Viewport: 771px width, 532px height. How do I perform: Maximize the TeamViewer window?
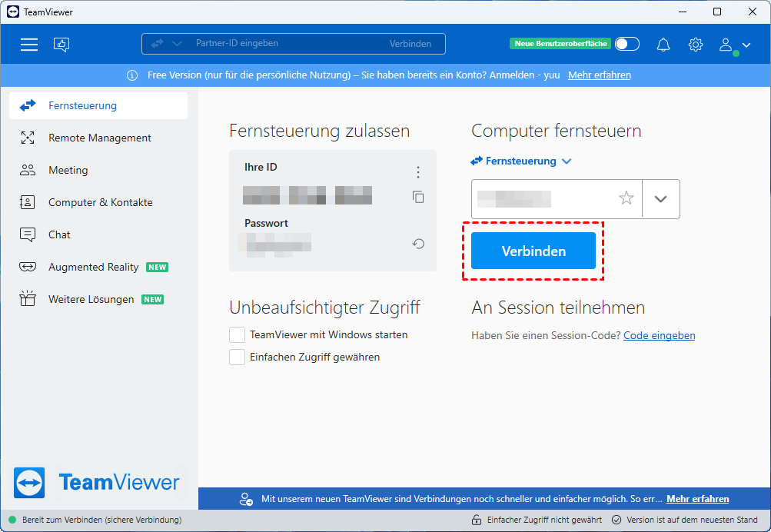[717, 12]
